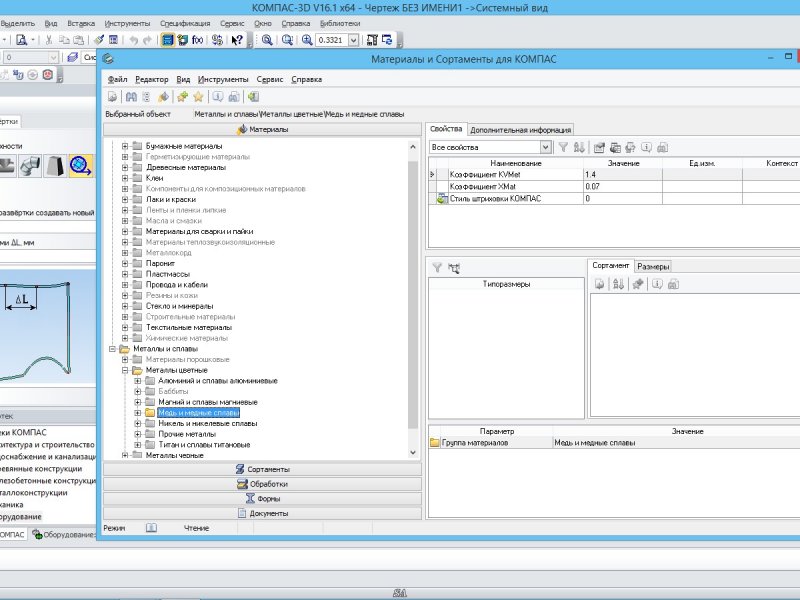Click the sort icon in Сортамент tab toolbar
The image size is (800, 600).
(x=618, y=284)
